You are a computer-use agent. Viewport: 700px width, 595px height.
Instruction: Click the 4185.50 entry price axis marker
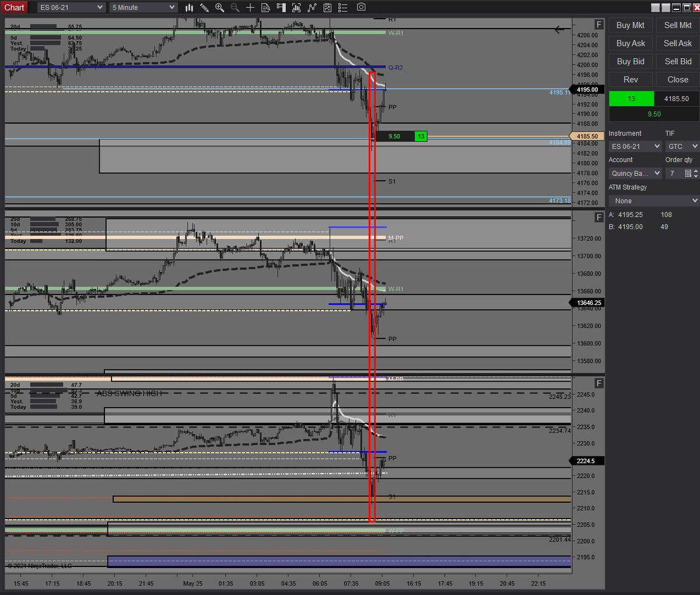tap(587, 136)
